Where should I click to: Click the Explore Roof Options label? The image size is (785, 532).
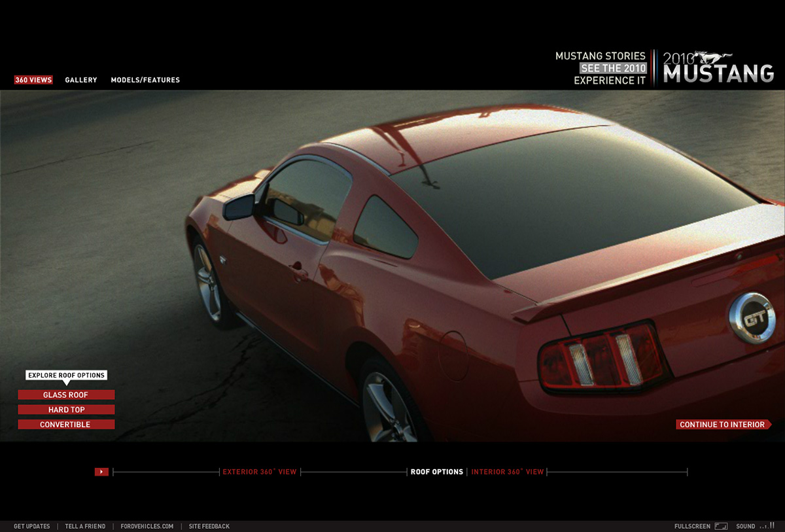(x=66, y=376)
